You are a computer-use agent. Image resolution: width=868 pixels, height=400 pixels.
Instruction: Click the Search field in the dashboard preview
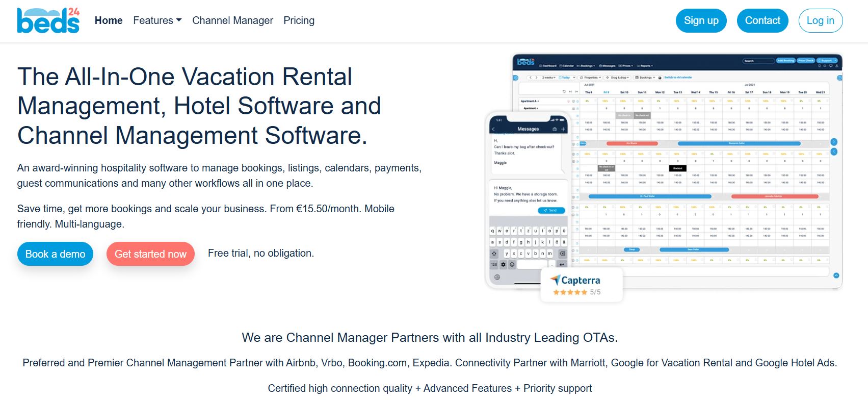757,61
